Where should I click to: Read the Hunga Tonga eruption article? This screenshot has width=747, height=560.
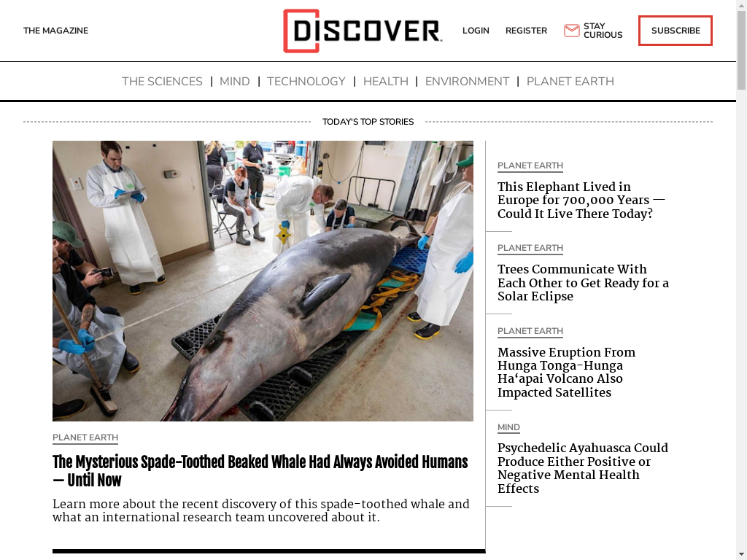(x=566, y=373)
